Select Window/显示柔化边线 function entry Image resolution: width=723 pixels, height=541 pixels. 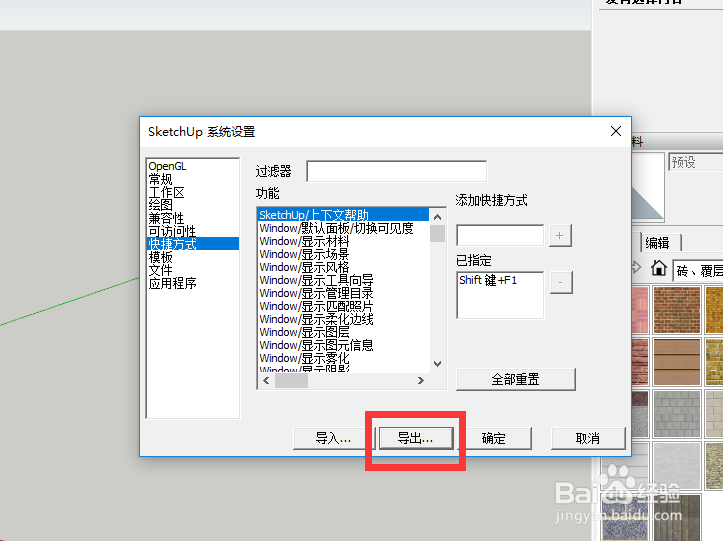(x=344, y=319)
